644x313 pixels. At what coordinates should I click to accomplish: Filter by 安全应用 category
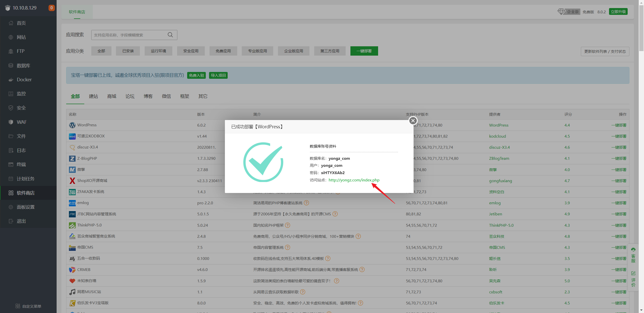click(x=191, y=51)
